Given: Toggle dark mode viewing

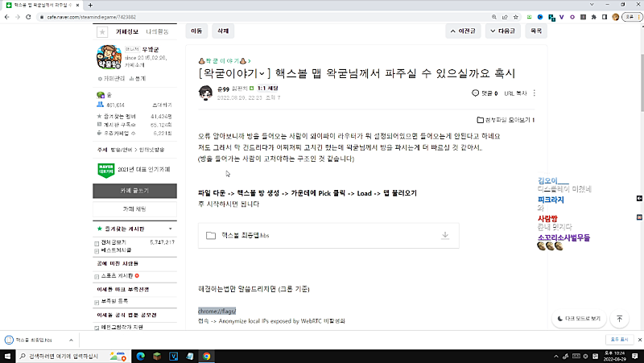Looking at the screenshot, I should click(x=580, y=319).
